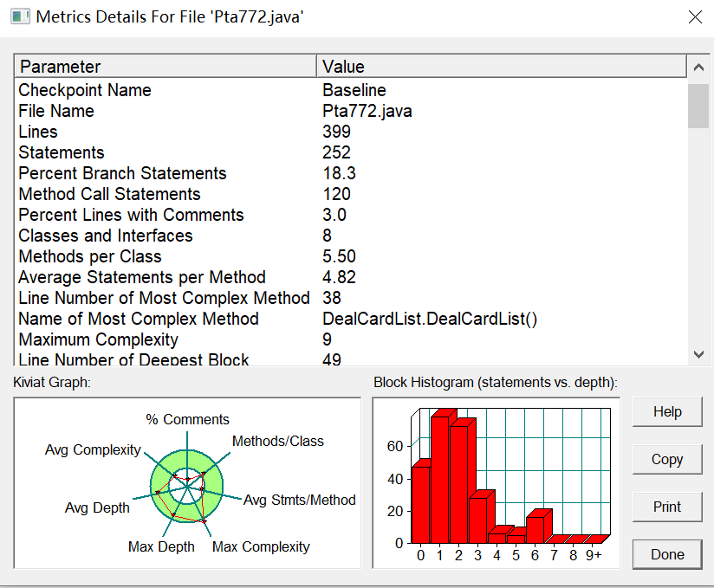Click the value Pta772.java
Image resolution: width=714 pixels, height=588 pixels.
(x=367, y=111)
